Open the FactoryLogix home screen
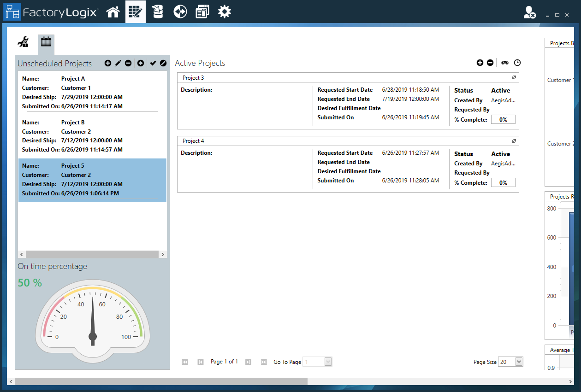This screenshot has height=392, width=581. coord(113,12)
